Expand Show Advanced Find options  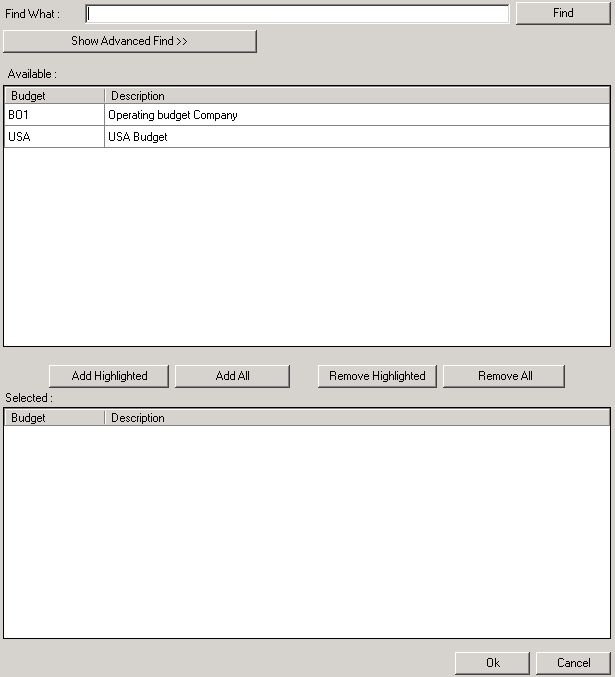pyautogui.click(x=130, y=41)
